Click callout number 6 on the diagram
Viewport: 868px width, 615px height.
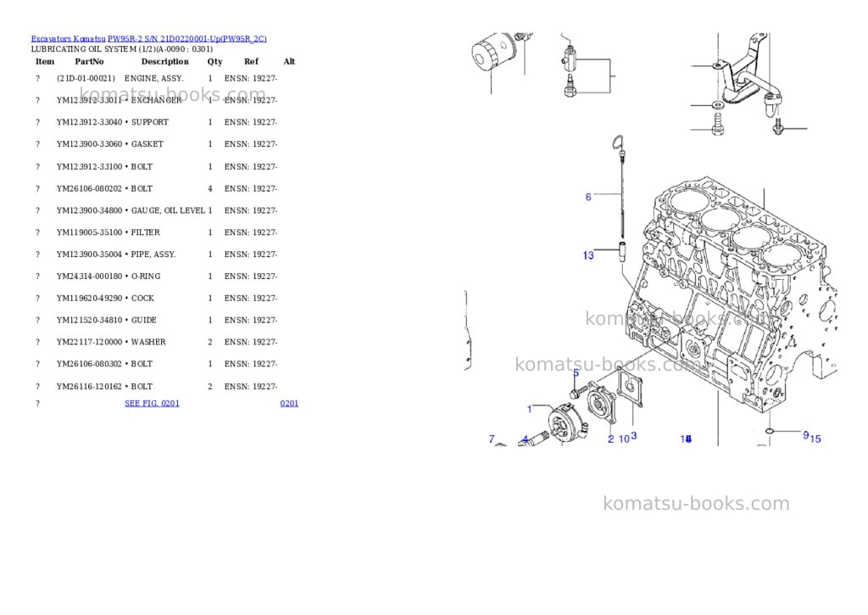[x=588, y=197]
